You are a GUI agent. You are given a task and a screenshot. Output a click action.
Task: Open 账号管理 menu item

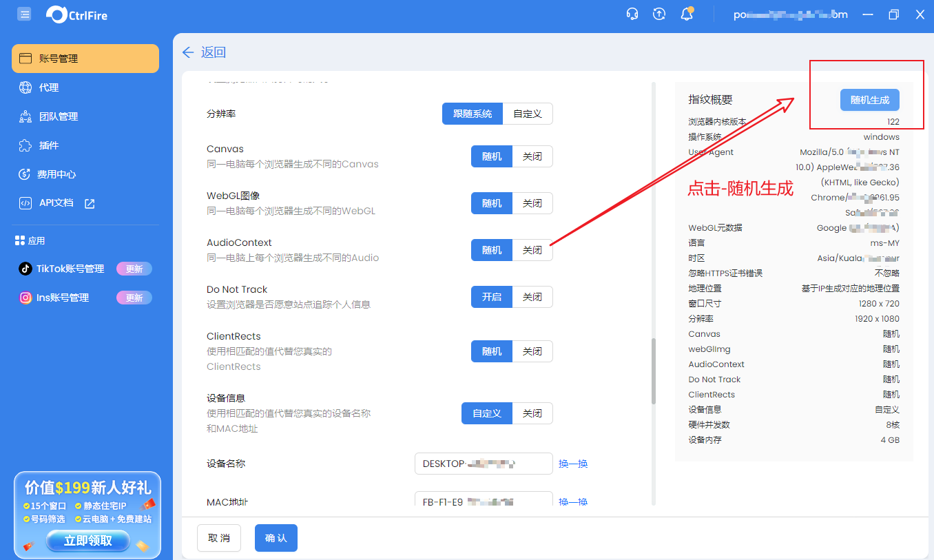[85, 59]
